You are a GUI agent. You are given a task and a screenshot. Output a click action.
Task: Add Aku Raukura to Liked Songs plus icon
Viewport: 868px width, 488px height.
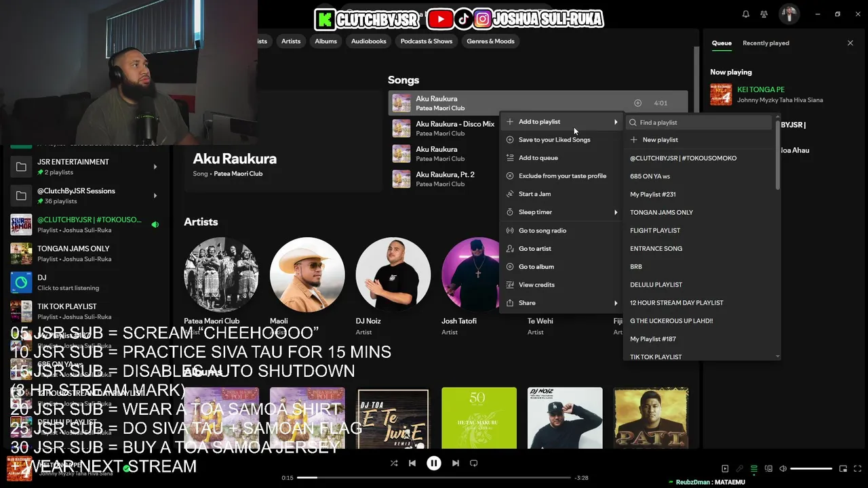click(637, 103)
